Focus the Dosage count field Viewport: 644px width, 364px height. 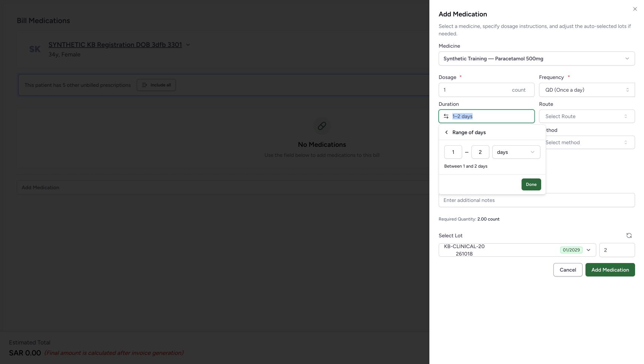click(x=486, y=90)
